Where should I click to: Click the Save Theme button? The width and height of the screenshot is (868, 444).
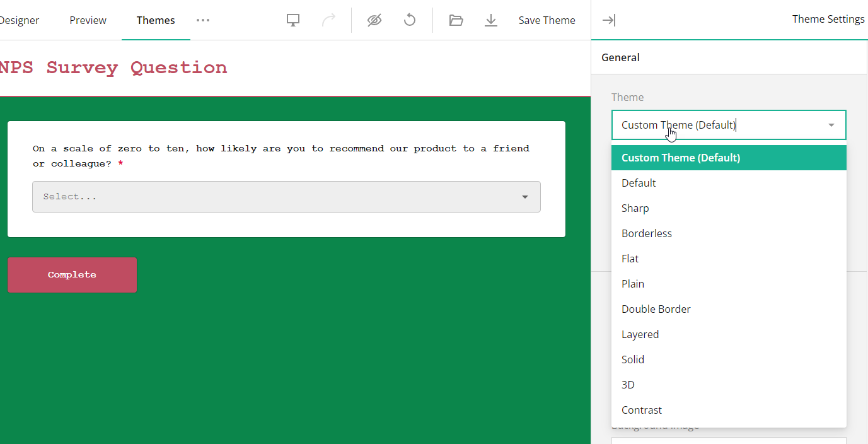[x=547, y=20]
